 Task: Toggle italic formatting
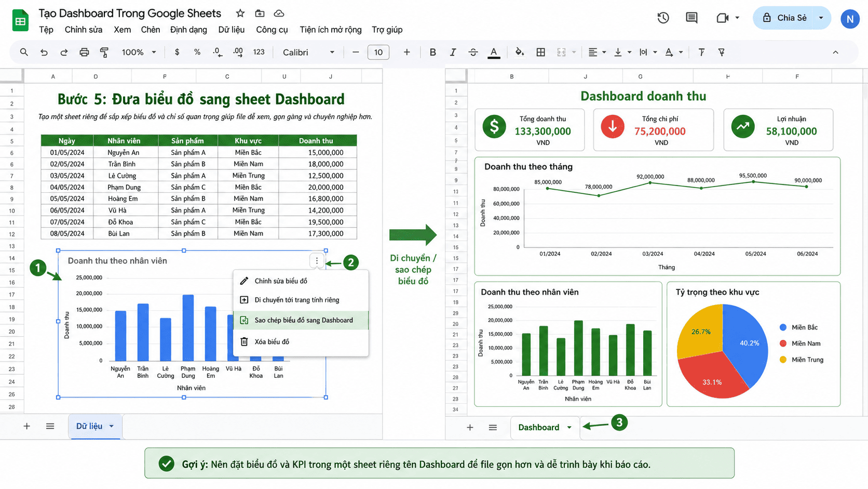453,52
